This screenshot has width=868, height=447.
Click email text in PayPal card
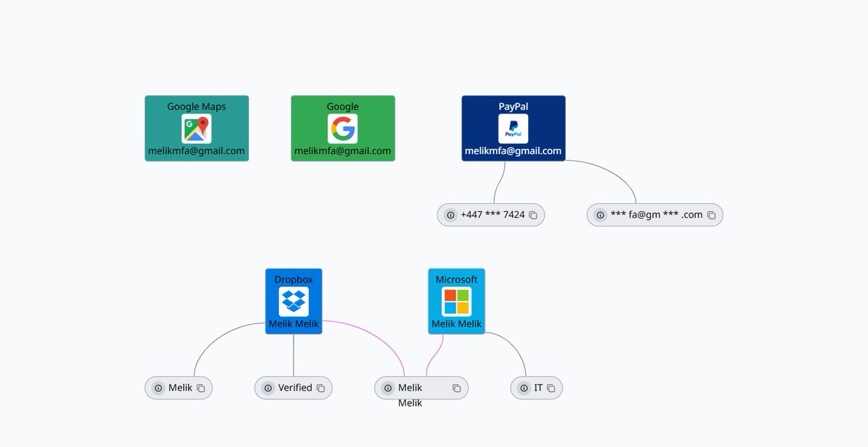point(514,151)
